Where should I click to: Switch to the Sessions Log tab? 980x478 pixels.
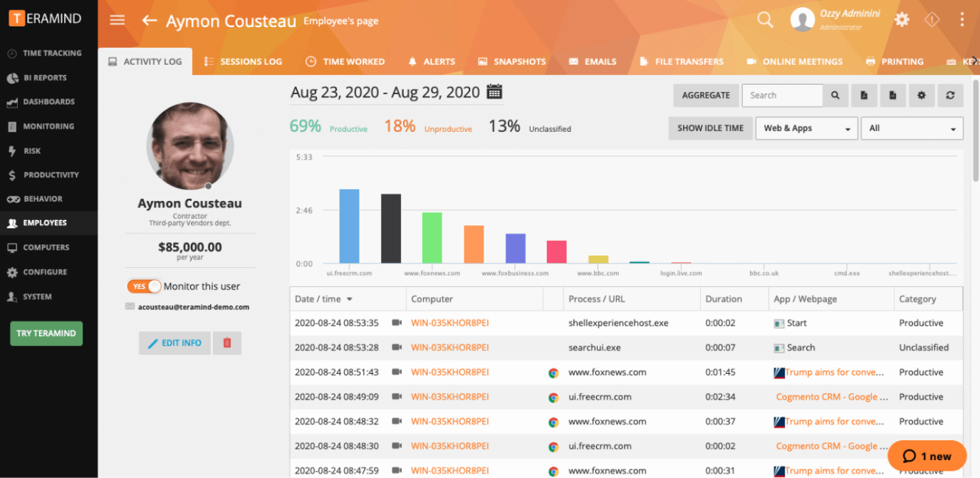pyautogui.click(x=244, y=62)
